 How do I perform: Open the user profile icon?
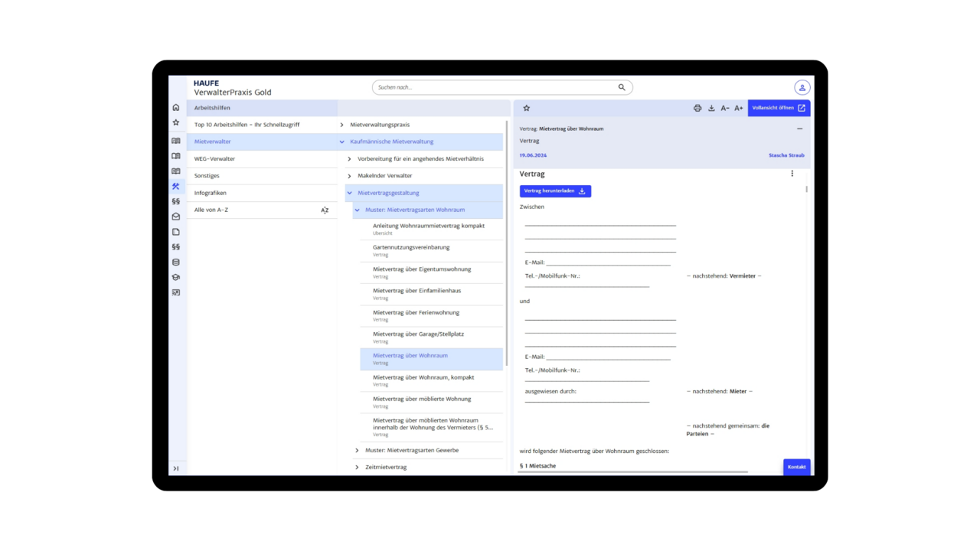pos(802,87)
